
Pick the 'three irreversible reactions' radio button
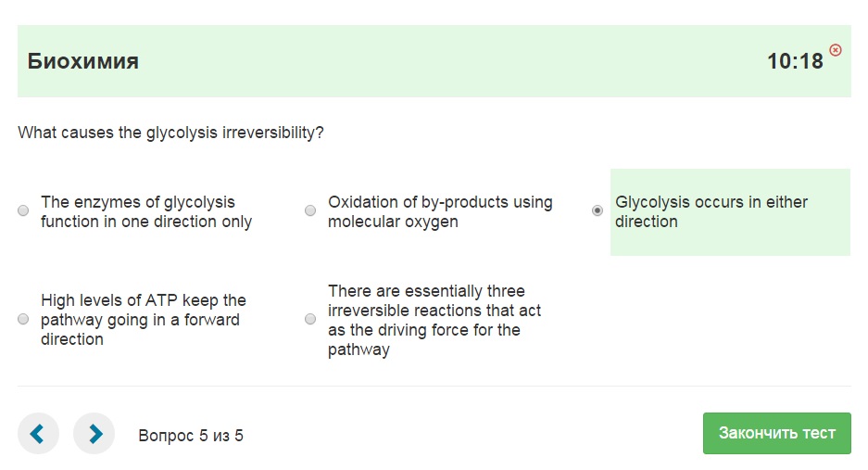point(310,320)
